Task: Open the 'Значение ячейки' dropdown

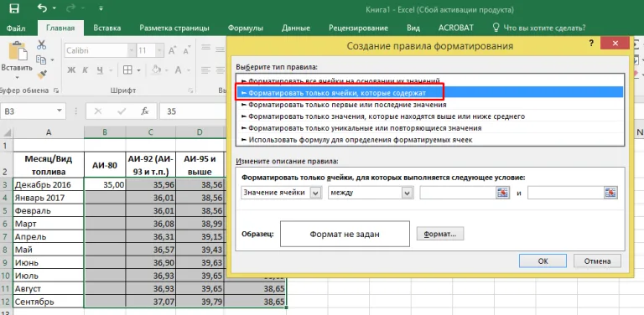Action: [281, 193]
